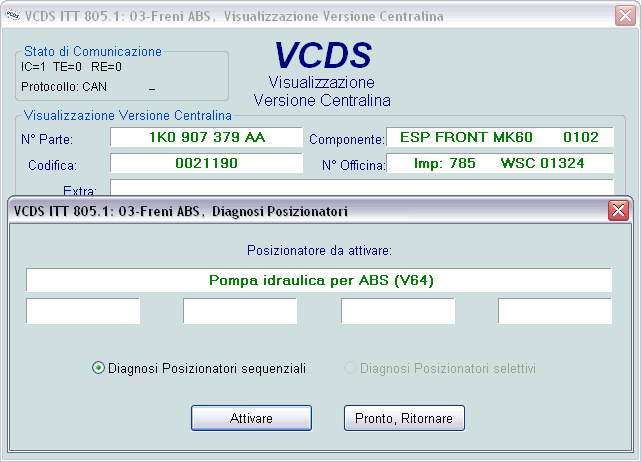Viewport: 641px width, 462px height.
Task: Click the fourth empty value box under the Pompa idraulica field
Action: [555, 311]
